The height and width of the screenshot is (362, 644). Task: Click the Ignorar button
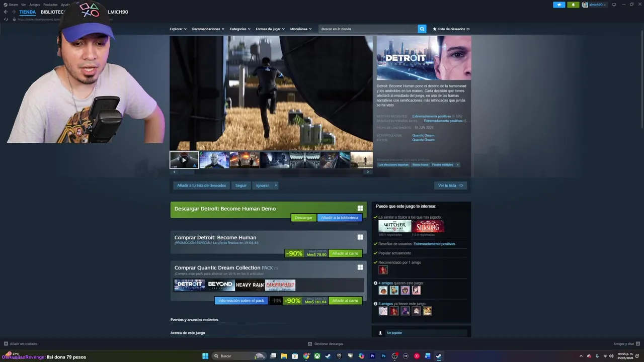pos(263,186)
